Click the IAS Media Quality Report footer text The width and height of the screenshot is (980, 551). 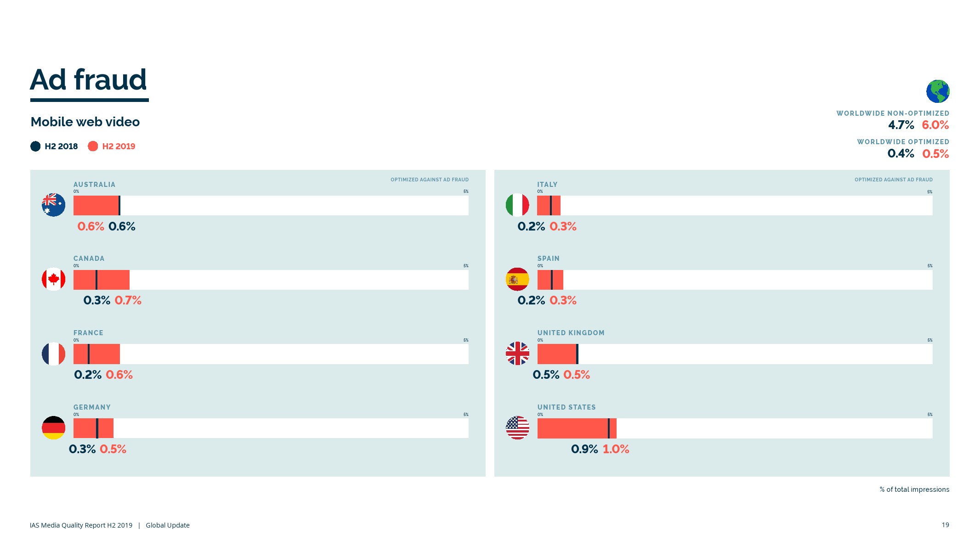81,525
